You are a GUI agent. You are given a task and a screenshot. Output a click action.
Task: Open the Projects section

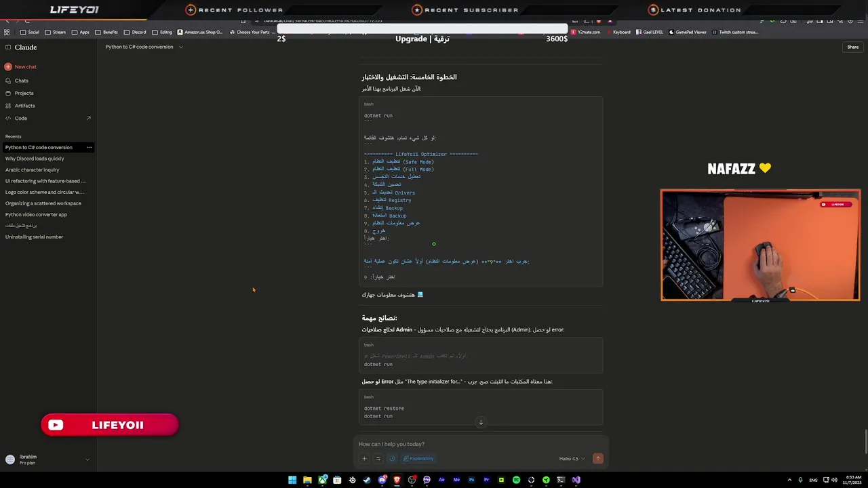20,93
